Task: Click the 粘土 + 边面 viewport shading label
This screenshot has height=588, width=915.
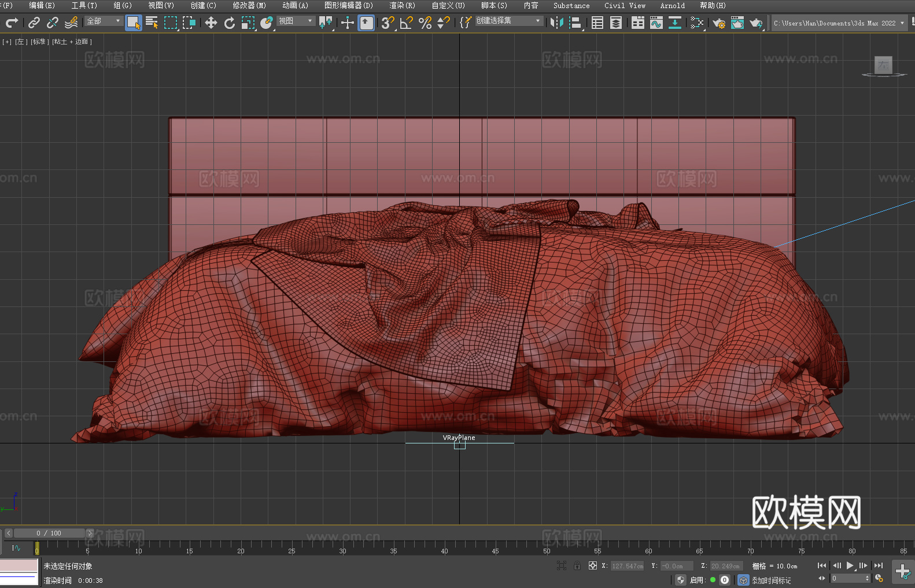Action: [x=72, y=42]
